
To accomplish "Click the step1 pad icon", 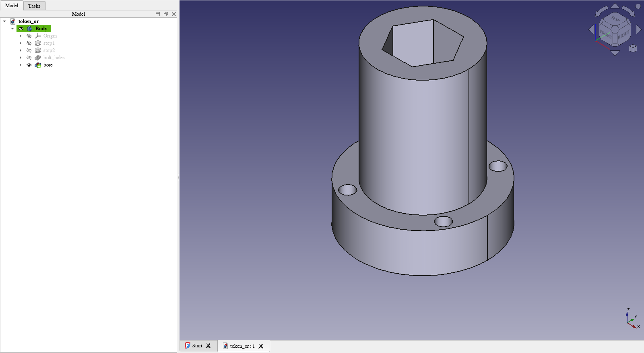I will pyautogui.click(x=38, y=43).
